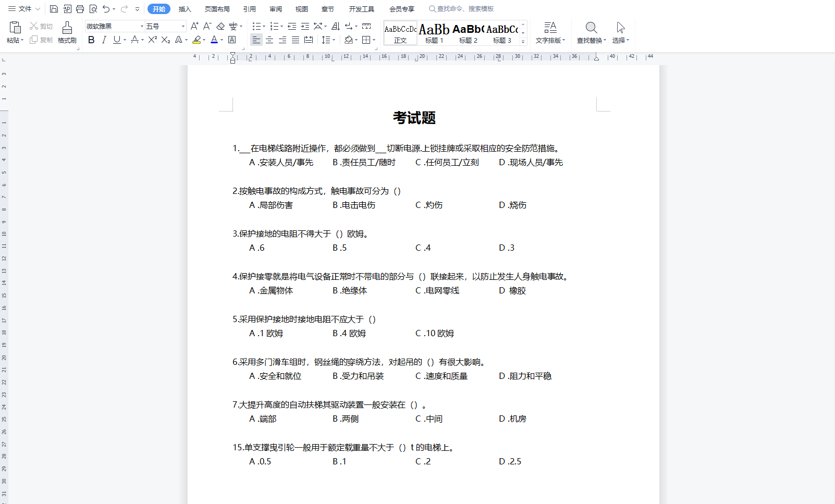Click the text effects outlined A icon
The width and height of the screenshot is (835, 504).
click(x=179, y=40)
